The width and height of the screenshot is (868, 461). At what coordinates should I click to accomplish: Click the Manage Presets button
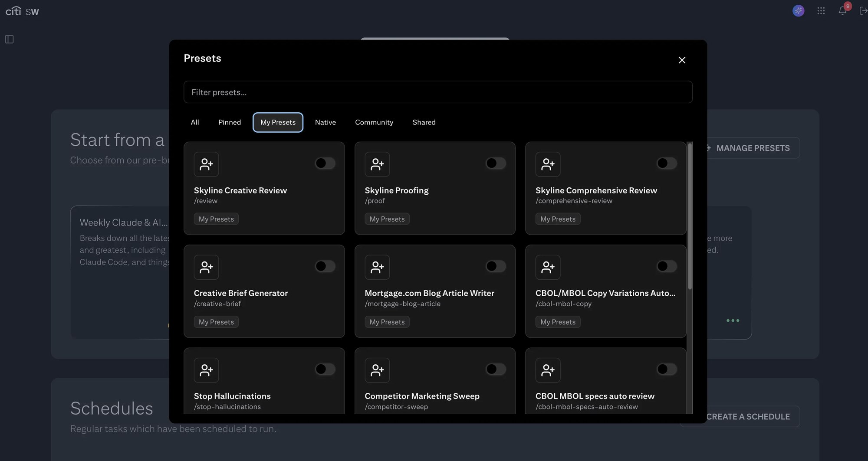pyautogui.click(x=753, y=148)
